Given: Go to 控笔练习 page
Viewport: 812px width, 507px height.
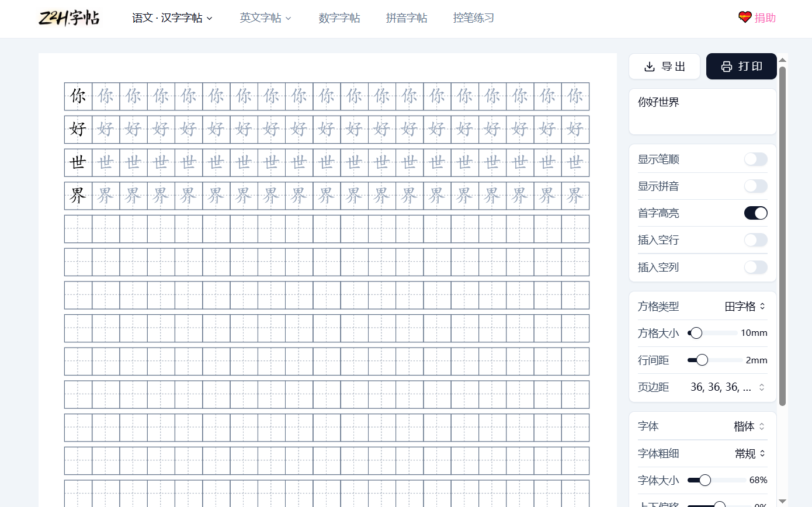Looking at the screenshot, I should click(474, 18).
